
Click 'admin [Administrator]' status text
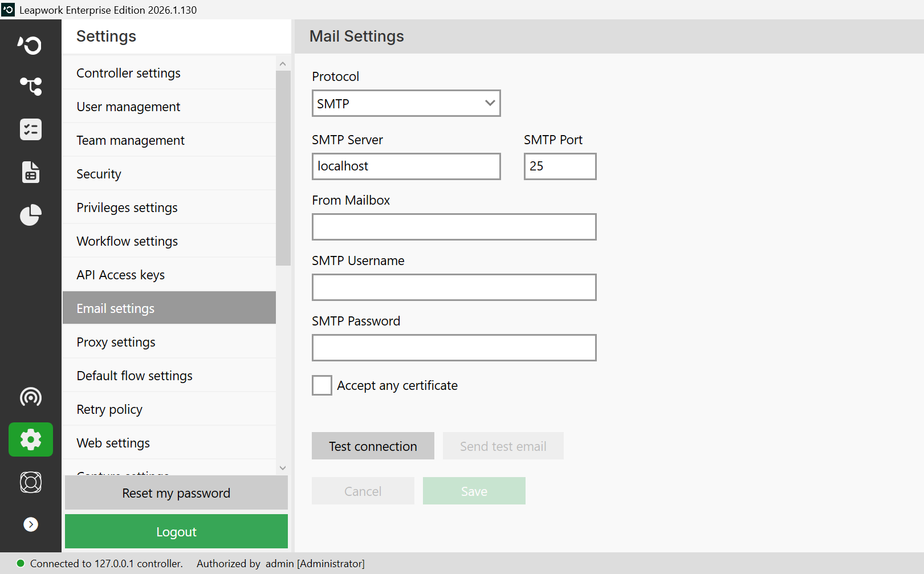tap(315, 563)
